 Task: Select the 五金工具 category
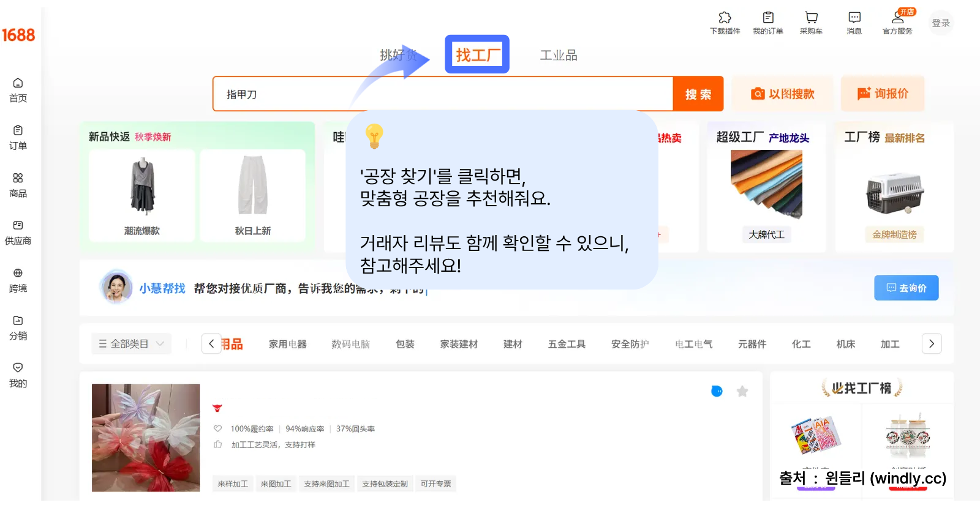(567, 344)
